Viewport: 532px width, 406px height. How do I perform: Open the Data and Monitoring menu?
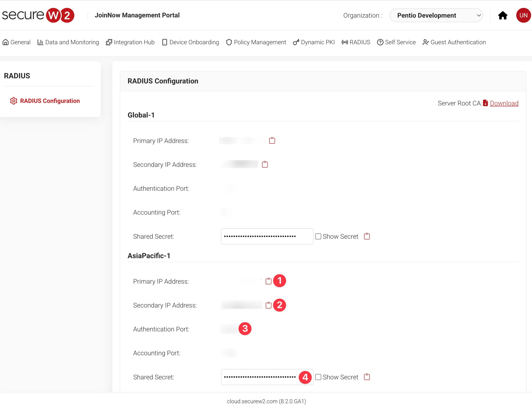(x=68, y=42)
